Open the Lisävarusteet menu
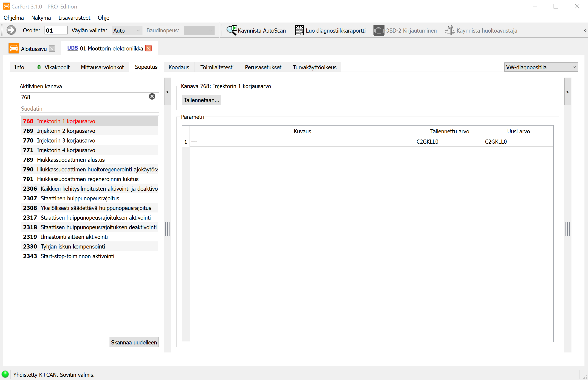 click(x=74, y=18)
